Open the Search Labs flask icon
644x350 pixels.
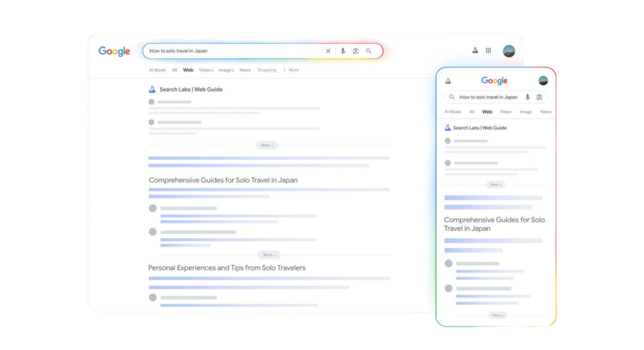(474, 49)
